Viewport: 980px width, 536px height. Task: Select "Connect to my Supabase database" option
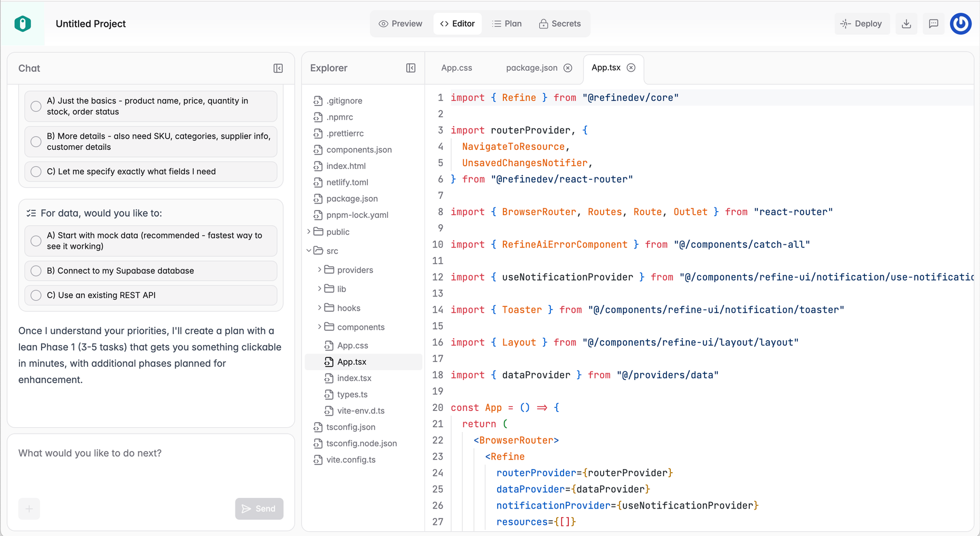[x=36, y=271]
